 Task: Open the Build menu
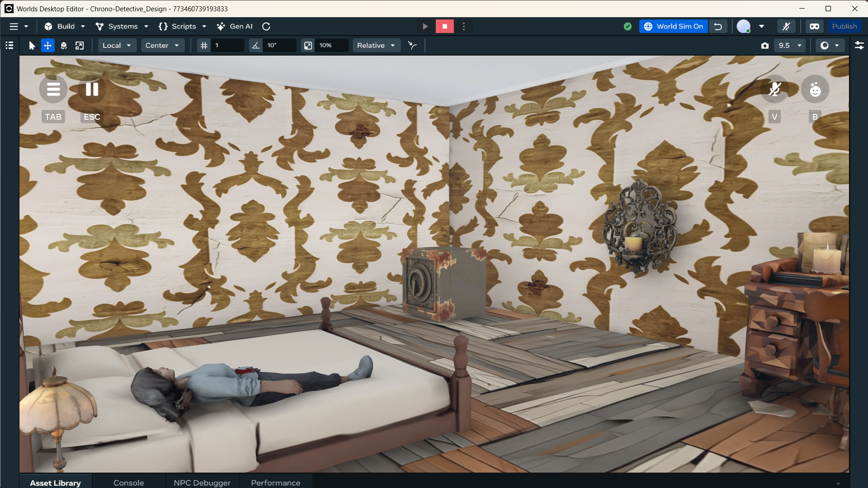65,27
